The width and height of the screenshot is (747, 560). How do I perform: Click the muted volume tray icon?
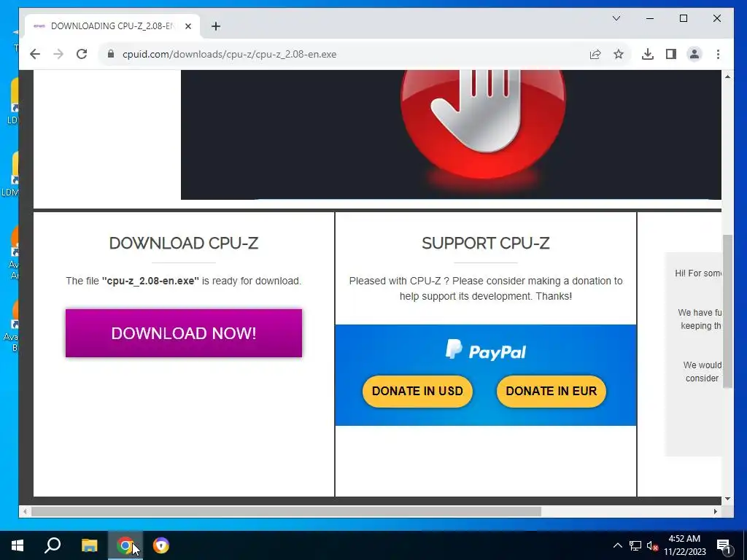point(652,545)
